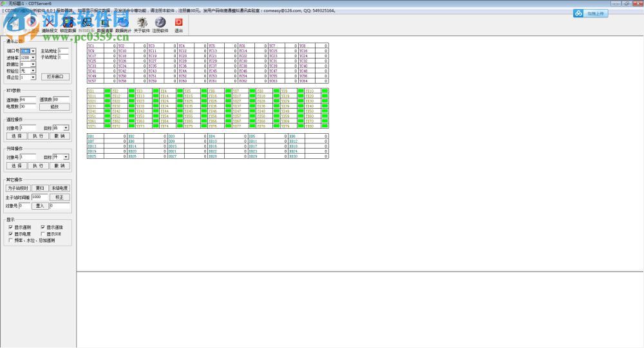Click the 对象号 field in 升降操作
The height and width of the screenshot is (348, 644).
coord(28,157)
